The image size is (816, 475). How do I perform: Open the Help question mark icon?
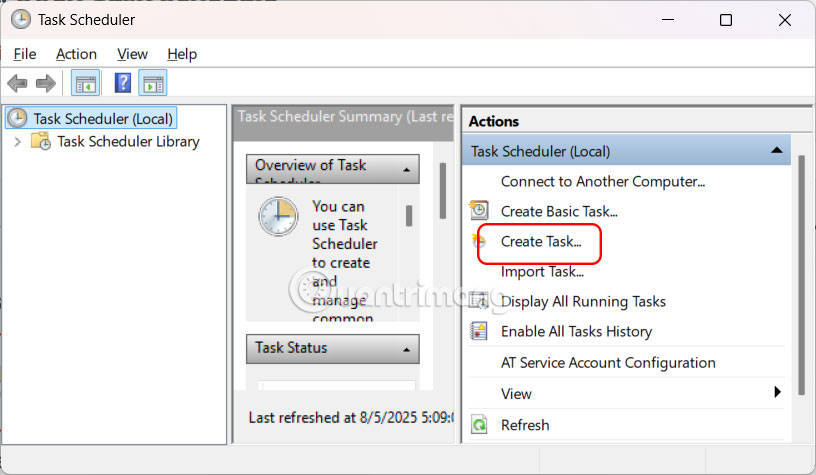[x=123, y=83]
